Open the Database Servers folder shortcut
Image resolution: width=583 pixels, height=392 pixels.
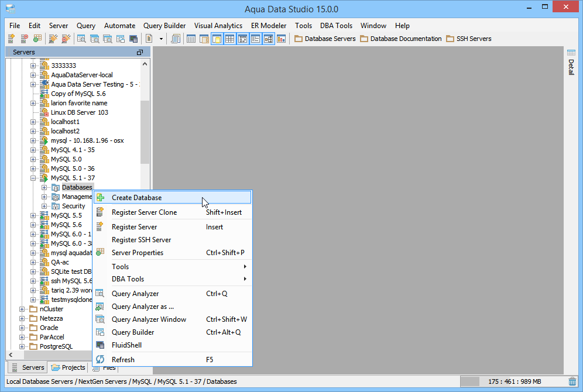(325, 39)
